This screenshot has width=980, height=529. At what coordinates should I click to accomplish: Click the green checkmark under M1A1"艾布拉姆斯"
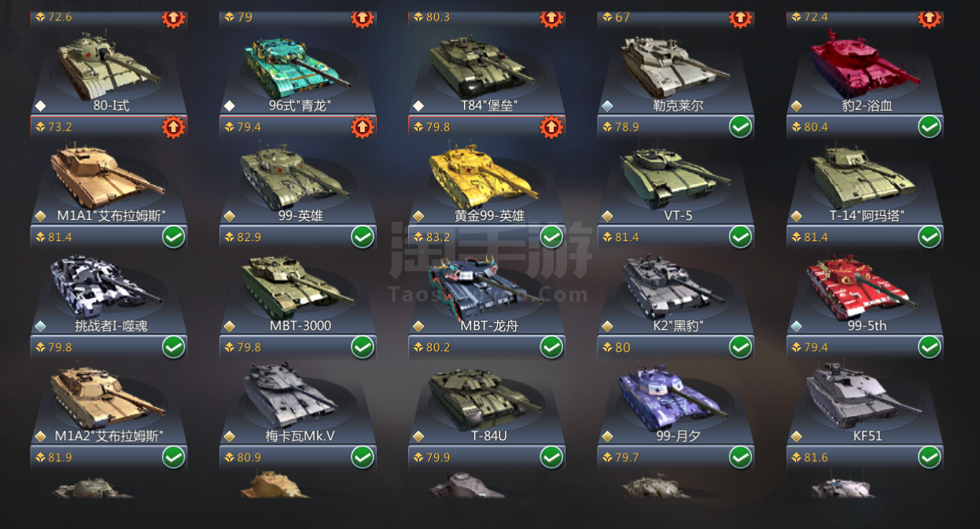pos(174,237)
